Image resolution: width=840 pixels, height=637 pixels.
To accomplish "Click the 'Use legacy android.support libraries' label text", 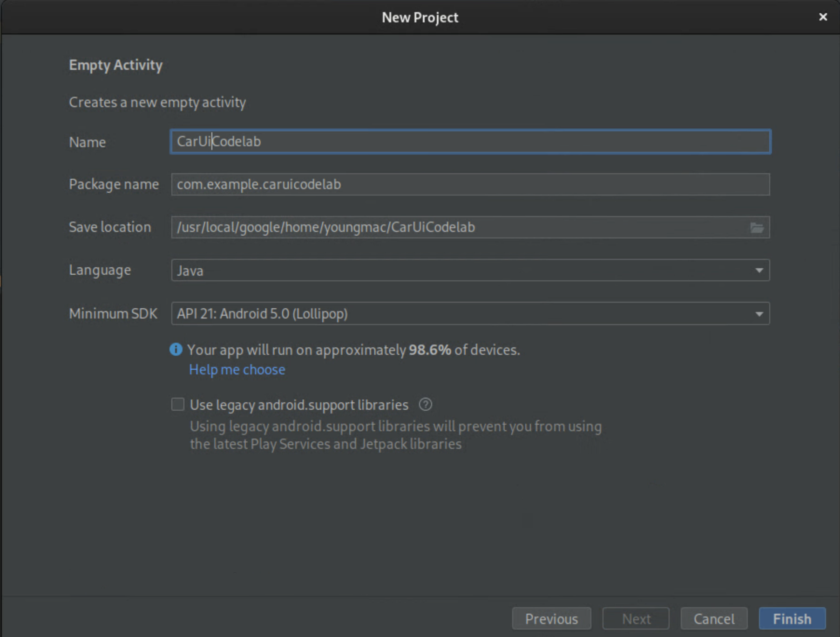I will coord(299,405).
